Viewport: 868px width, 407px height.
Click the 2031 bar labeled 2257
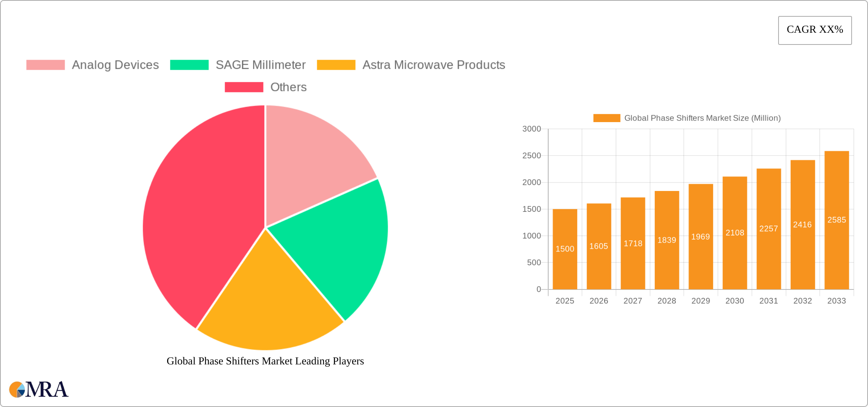(769, 229)
